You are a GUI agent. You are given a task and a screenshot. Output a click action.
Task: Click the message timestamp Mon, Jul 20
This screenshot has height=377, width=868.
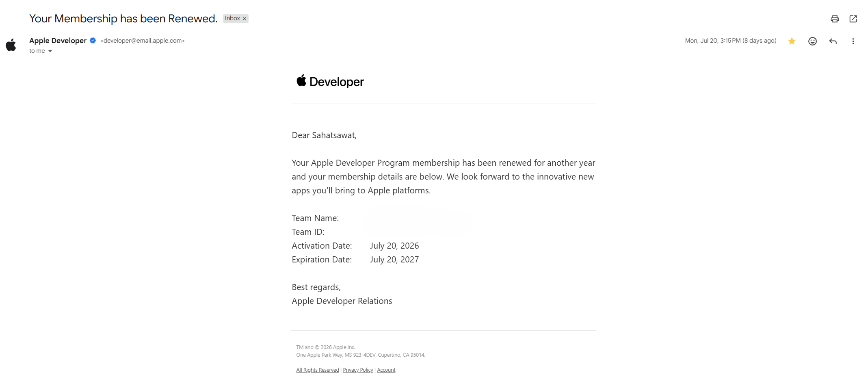click(x=730, y=41)
